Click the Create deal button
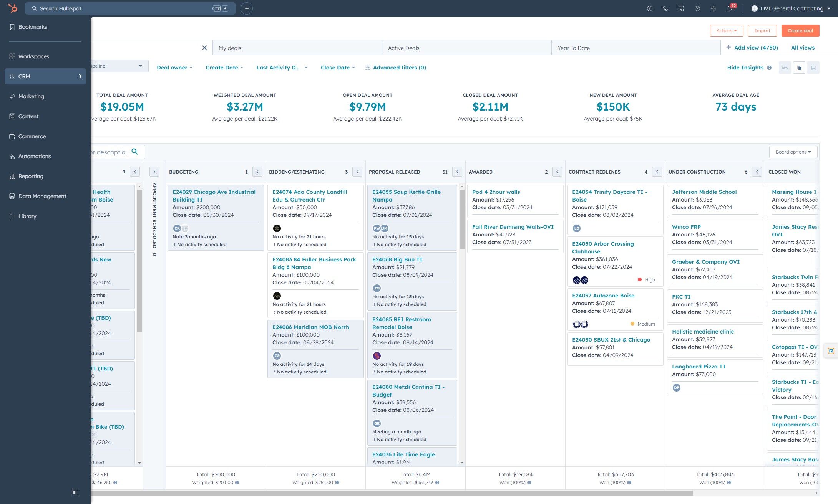 click(800, 31)
